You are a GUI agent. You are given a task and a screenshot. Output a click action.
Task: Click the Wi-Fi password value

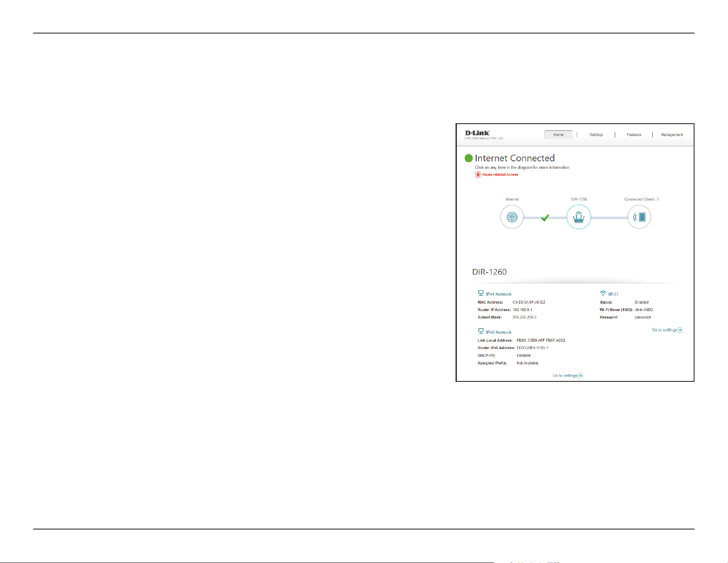[x=642, y=317]
